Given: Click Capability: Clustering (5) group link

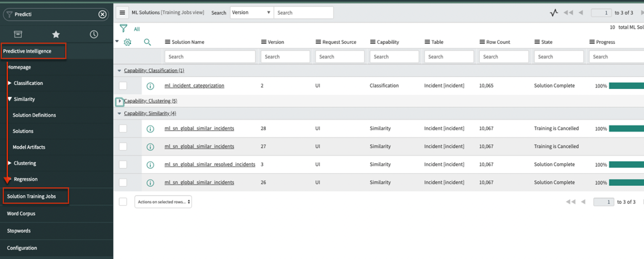Looking at the screenshot, I should pos(150,101).
